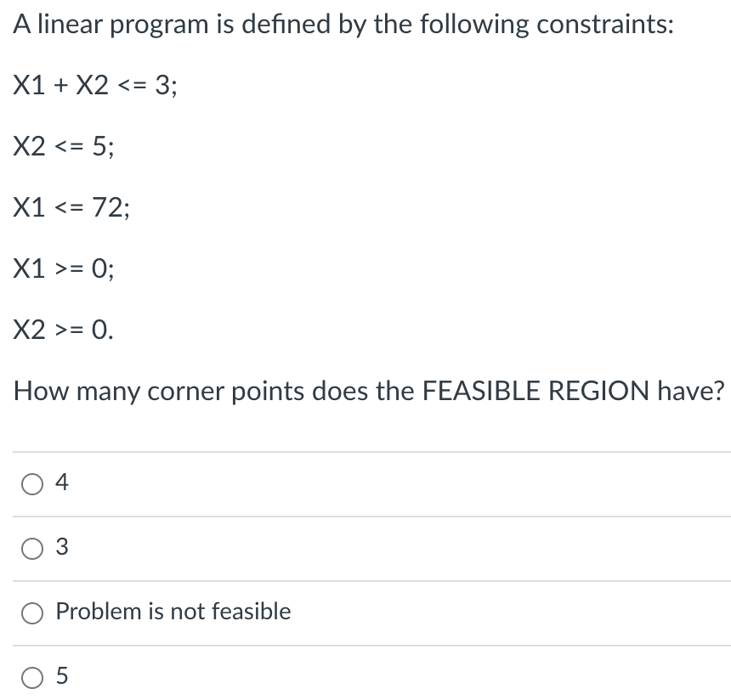Click the constraint 'X1 <= 72;'
The height and width of the screenshot is (700, 731).
click(71, 207)
